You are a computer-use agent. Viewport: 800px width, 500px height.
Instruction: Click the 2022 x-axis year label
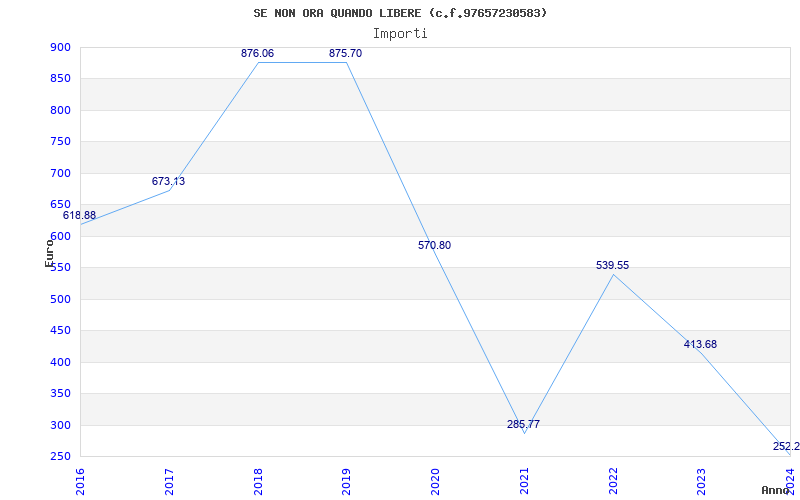[613, 482]
